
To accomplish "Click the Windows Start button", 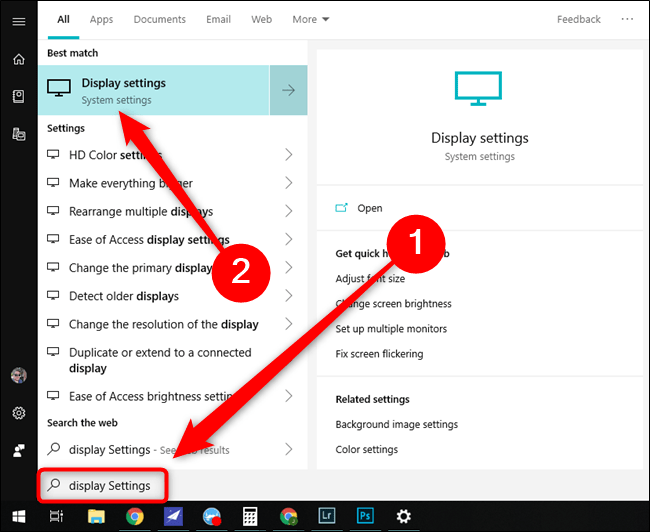I will pyautogui.click(x=18, y=516).
